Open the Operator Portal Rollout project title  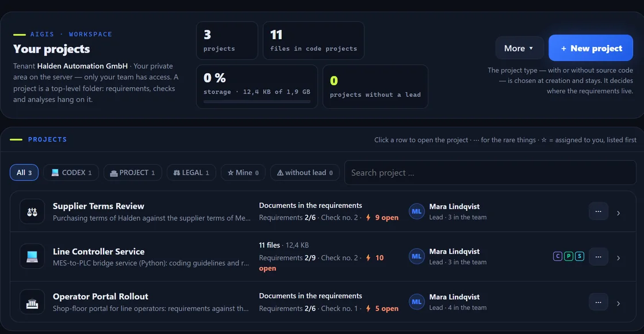(101, 297)
